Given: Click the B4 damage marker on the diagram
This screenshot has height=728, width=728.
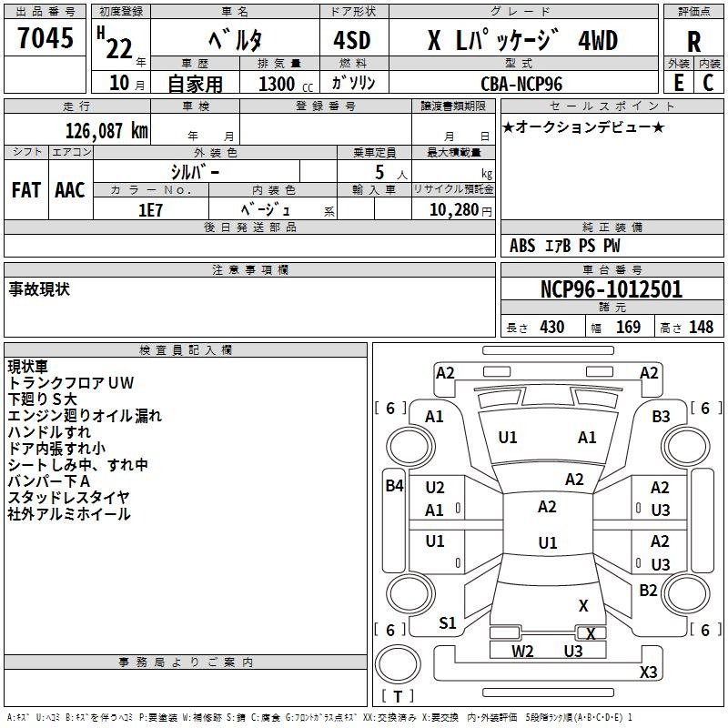Looking at the screenshot, I should [x=393, y=486].
